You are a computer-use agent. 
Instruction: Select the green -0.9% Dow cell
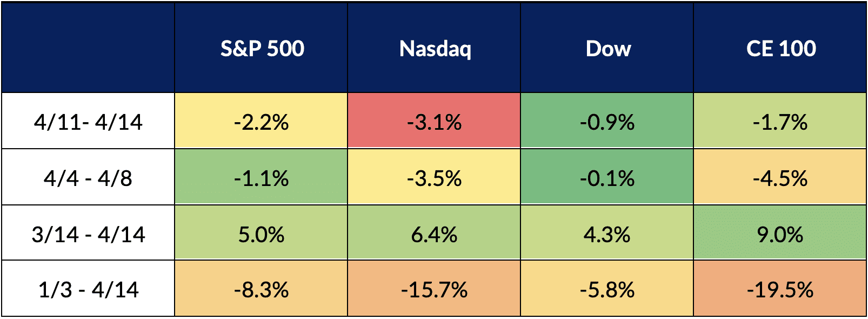point(607,122)
